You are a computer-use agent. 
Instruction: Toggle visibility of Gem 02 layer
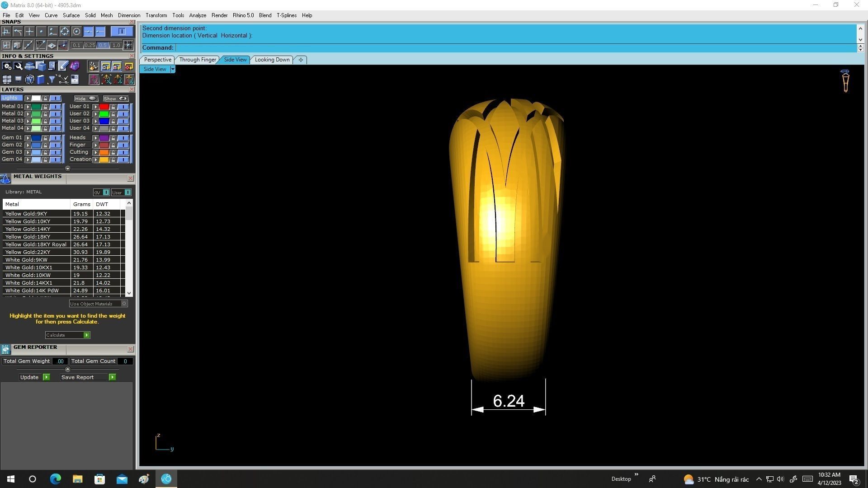coord(55,145)
